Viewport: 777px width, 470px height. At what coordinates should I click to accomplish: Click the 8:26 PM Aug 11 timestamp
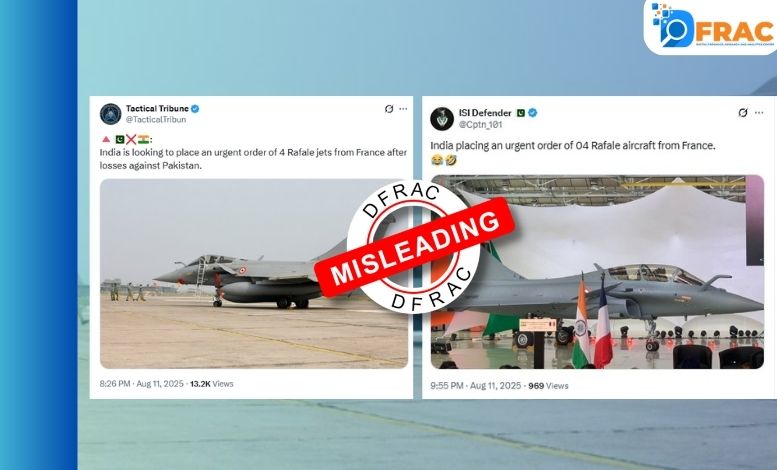pyautogui.click(x=141, y=384)
